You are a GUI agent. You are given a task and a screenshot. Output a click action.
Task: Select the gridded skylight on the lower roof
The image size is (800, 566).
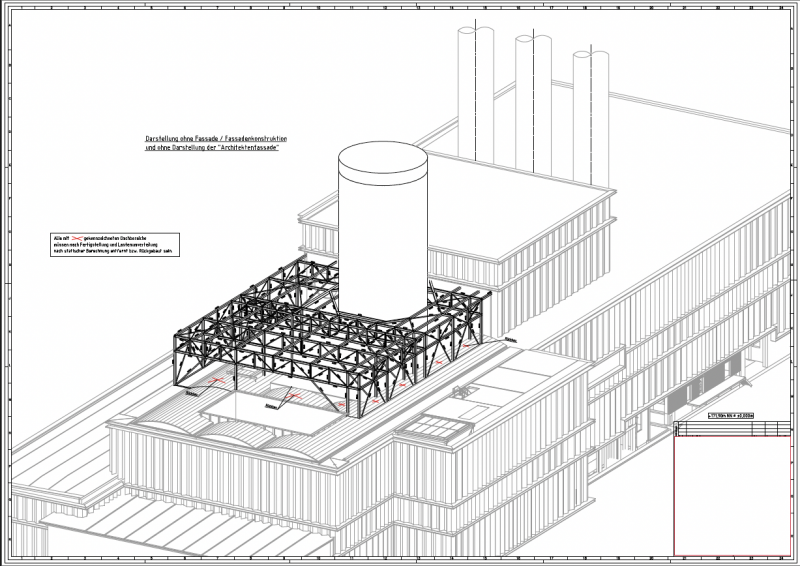click(438, 429)
